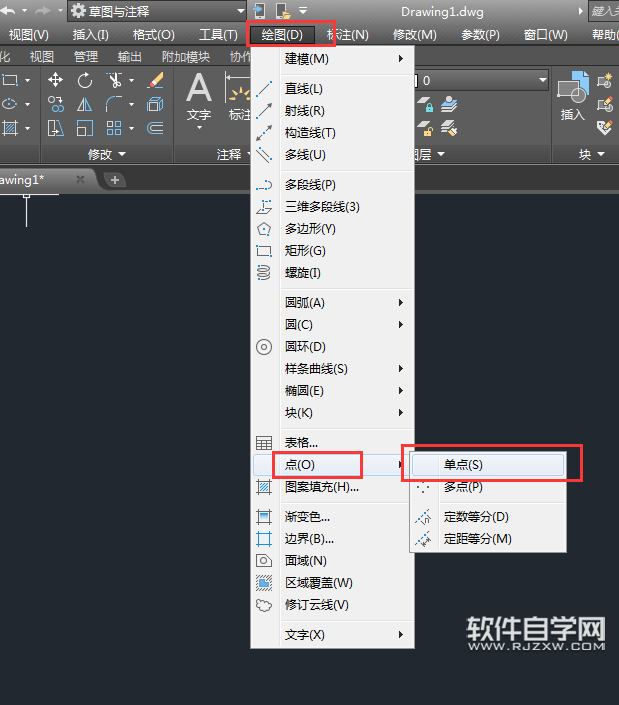Switch to the 附加模块 ribbon tab

click(186, 57)
